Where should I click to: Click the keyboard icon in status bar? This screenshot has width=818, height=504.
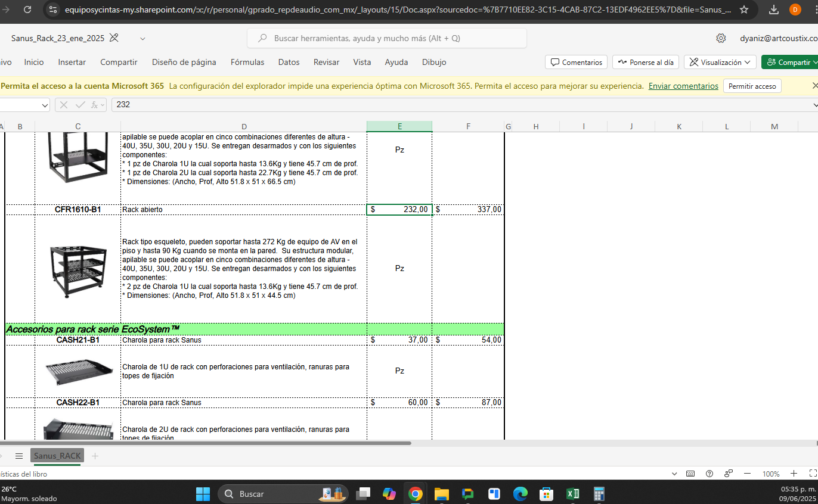click(x=690, y=474)
